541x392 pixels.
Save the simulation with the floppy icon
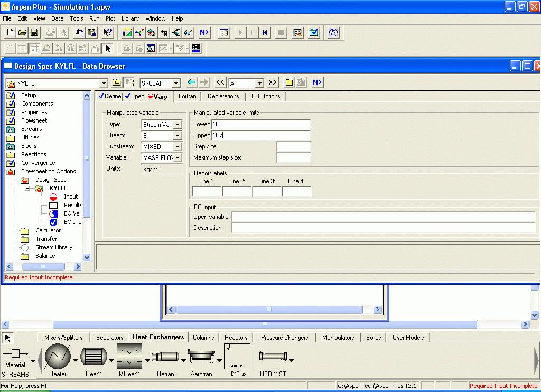coord(34,32)
